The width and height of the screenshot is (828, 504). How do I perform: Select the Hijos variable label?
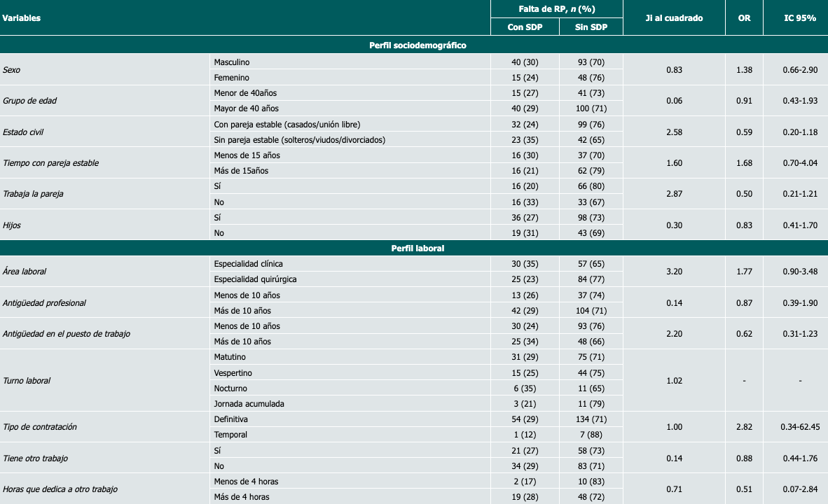tap(13, 225)
